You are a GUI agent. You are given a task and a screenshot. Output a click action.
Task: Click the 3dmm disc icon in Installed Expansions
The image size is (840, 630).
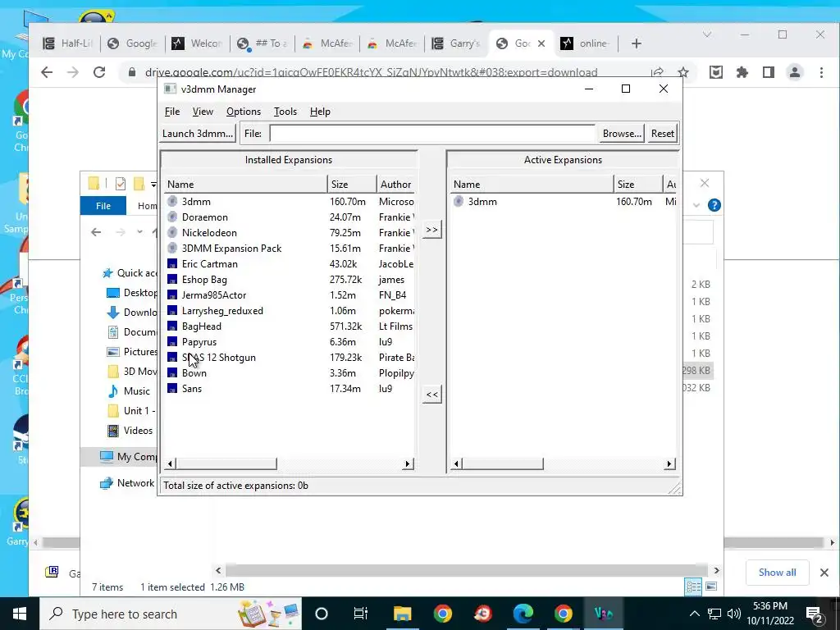pos(172,202)
